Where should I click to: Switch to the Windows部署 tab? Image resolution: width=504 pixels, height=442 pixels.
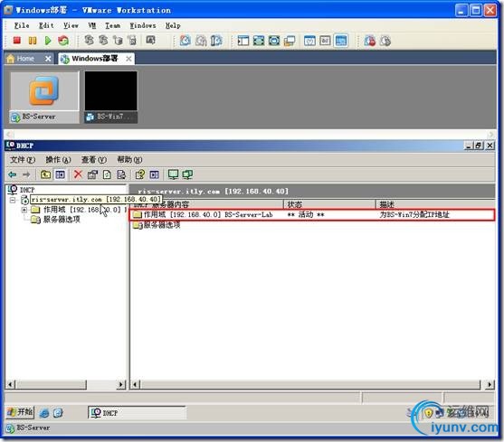[x=94, y=59]
